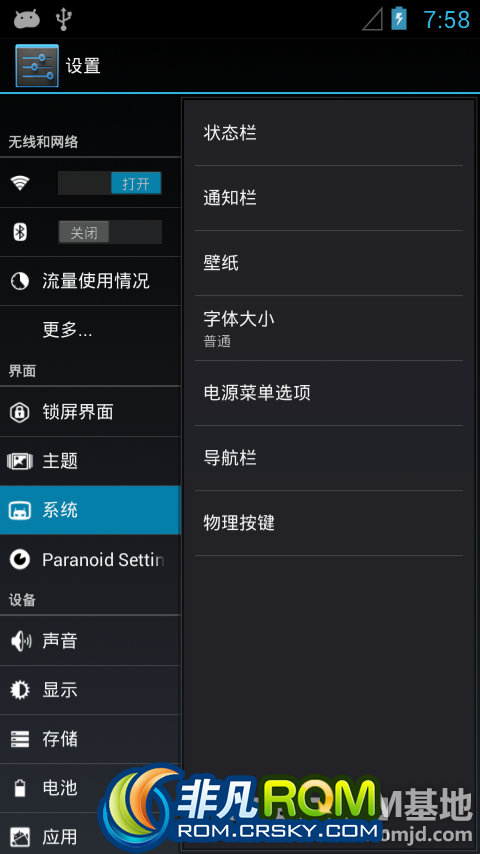This screenshot has height=854, width=480.
Task: Tap the data usage pie icon
Action: click(20, 281)
